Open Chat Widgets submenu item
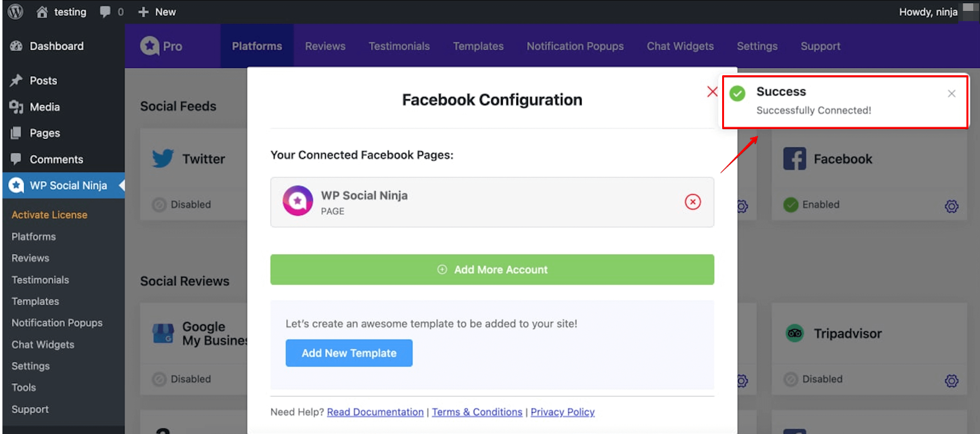 [x=43, y=345]
